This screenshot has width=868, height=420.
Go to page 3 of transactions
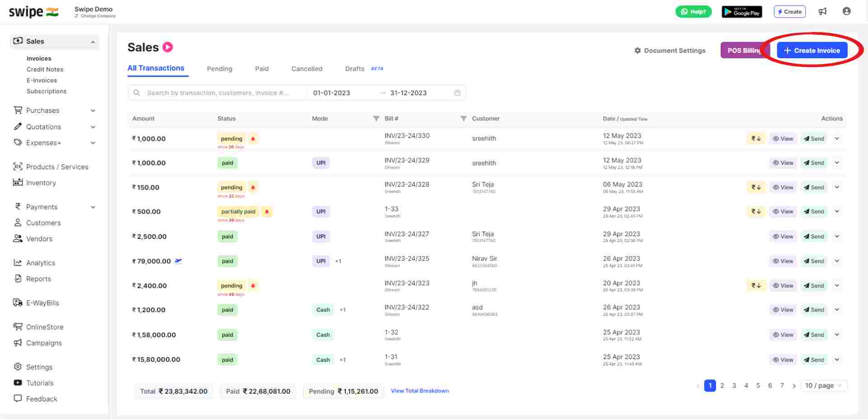click(x=734, y=386)
